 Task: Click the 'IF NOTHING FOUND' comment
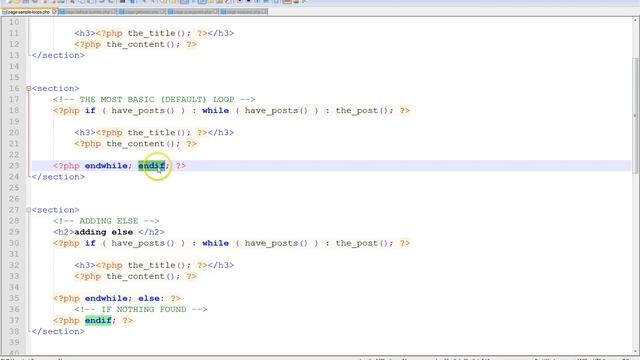click(141, 309)
